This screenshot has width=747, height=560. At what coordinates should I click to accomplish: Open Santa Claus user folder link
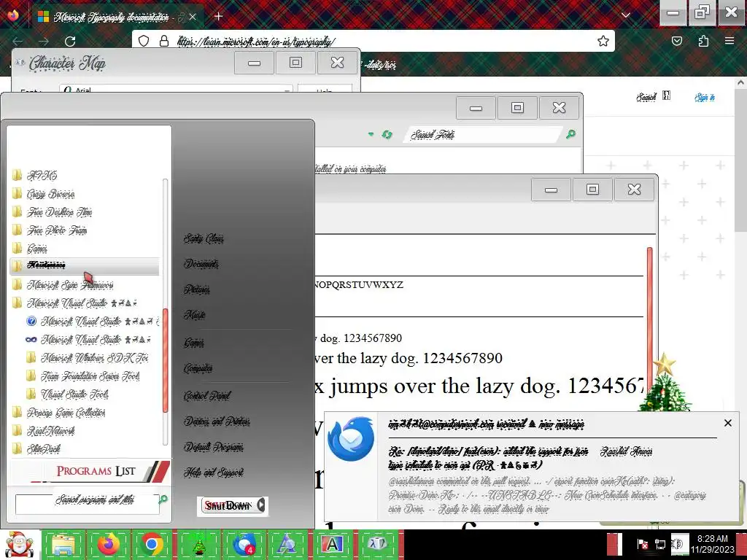click(204, 238)
